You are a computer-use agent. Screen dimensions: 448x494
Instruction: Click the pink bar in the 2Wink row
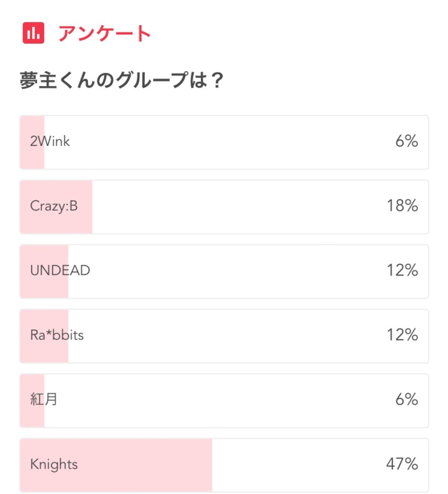32,142
